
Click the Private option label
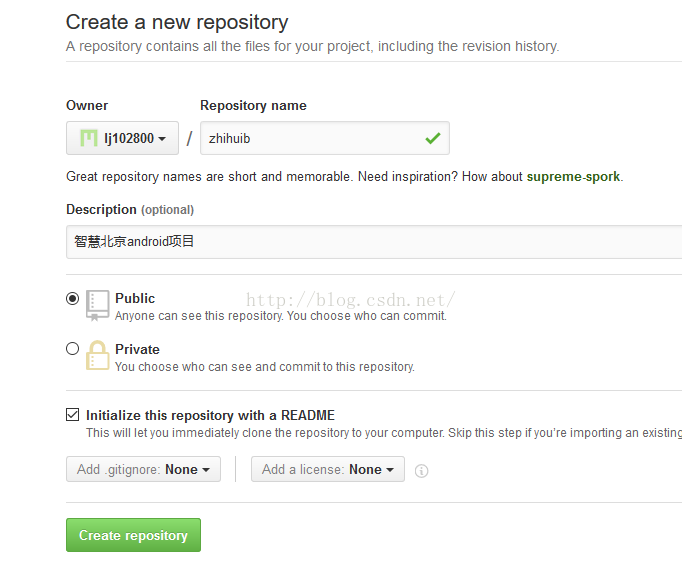pyautogui.click(x=137, y=349)
